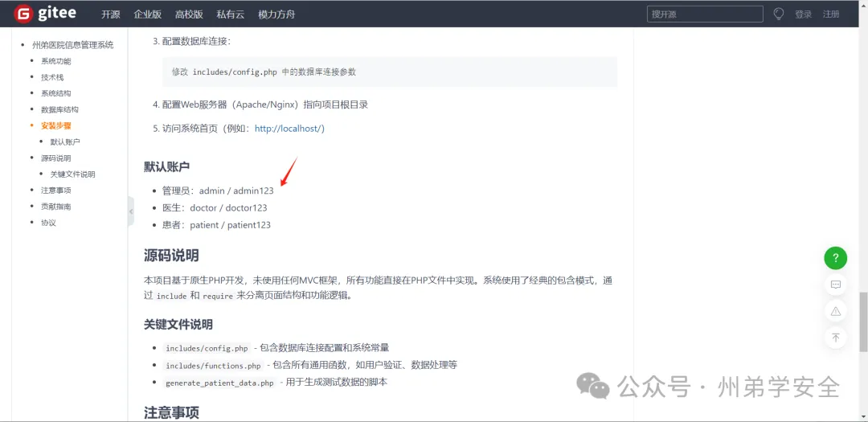Jump to 关键文件说明 in the outline

[x=72, y=174]
